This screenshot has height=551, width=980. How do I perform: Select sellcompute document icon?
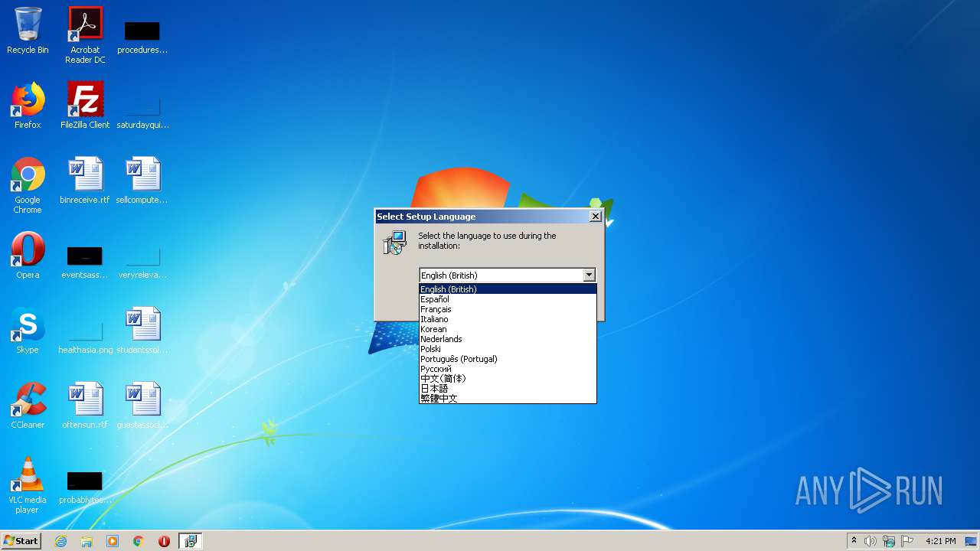142,181
